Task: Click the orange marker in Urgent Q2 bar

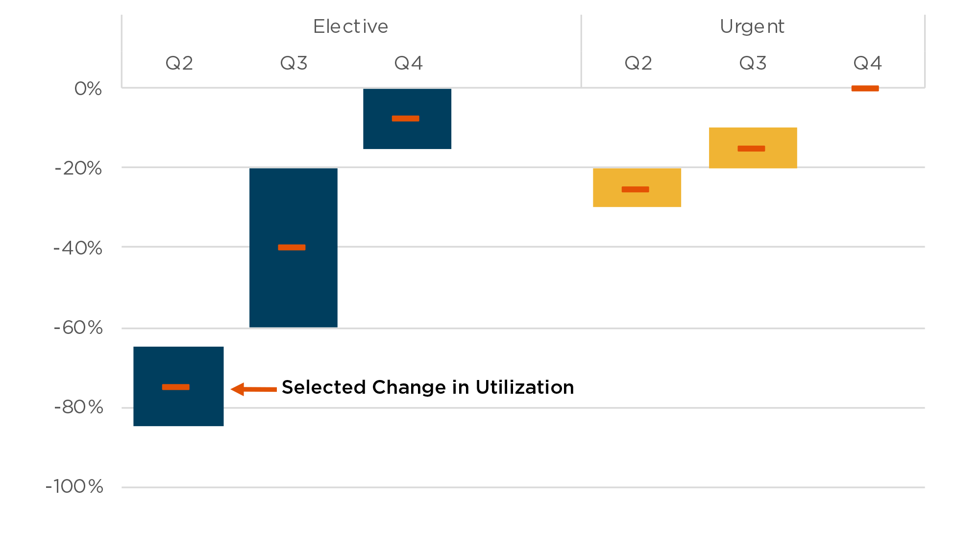Action: [x=635, y=189]
